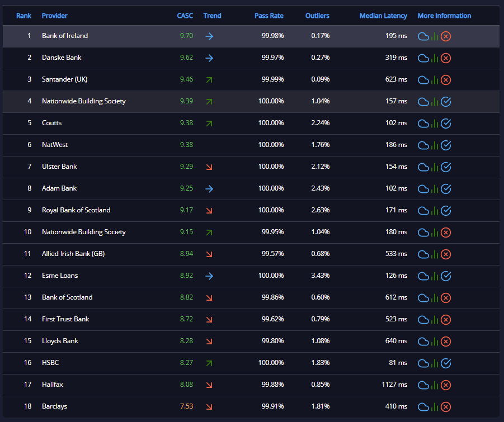Select the NatWest provider name
The width and height of the screenshot is (504, 422).
55,145
